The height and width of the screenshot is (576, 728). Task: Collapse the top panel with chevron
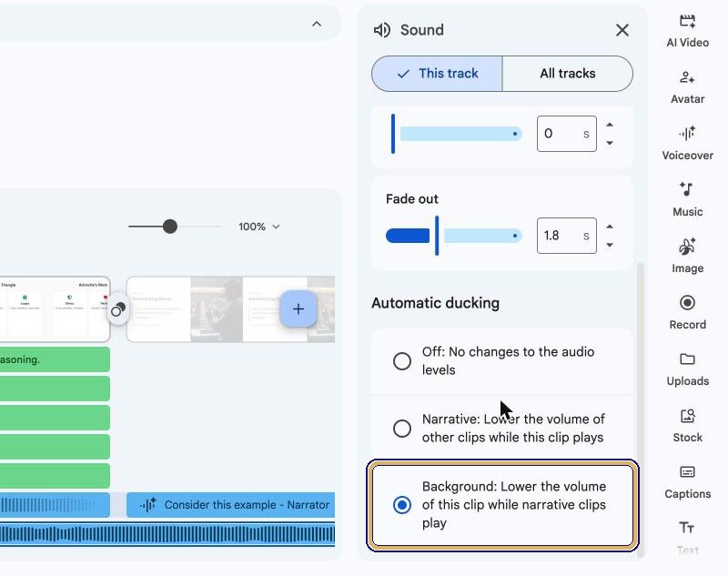tap(317, 25)
